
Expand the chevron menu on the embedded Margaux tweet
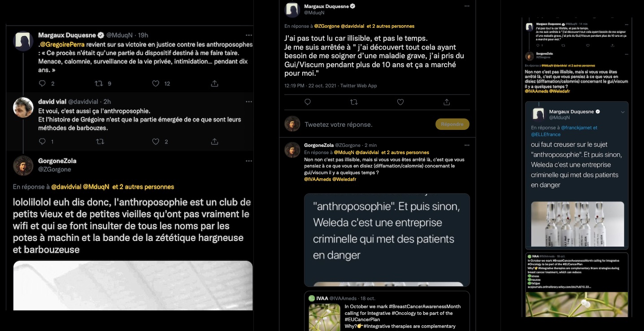(622, 112)
